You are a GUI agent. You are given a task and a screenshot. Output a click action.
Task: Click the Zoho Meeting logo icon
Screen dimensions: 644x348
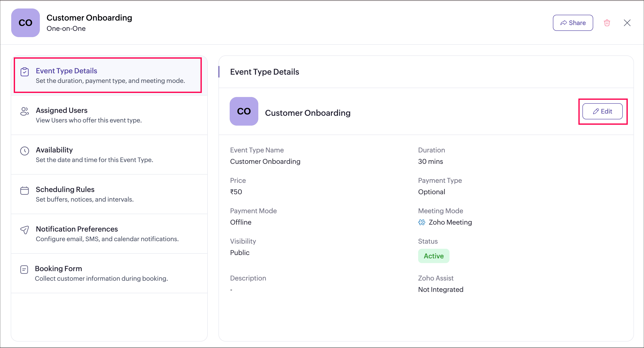[421, 222]
